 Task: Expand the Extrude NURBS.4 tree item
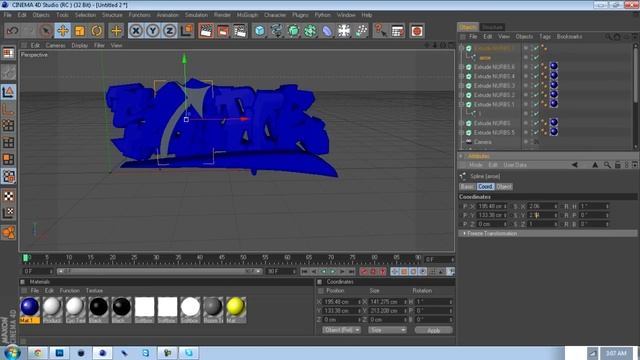tap(462, 76)
